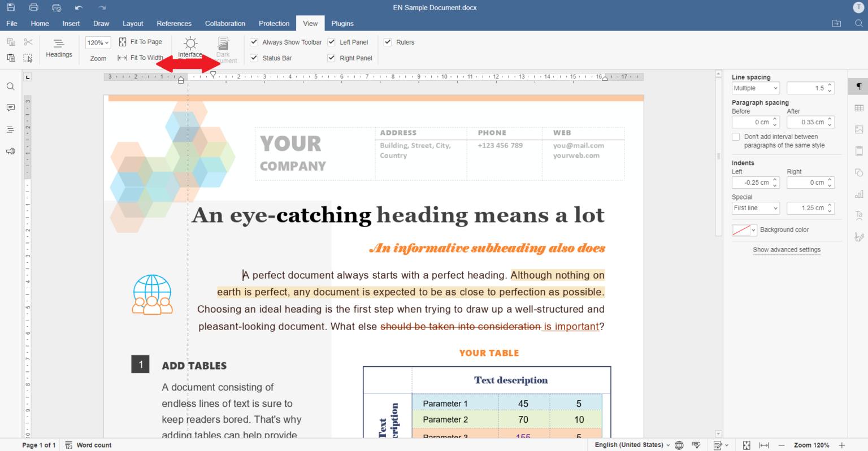Image resolution: width=868 pixels, height=451 pixels.
Task: Open the Comments panel
Action: point(10,108)
